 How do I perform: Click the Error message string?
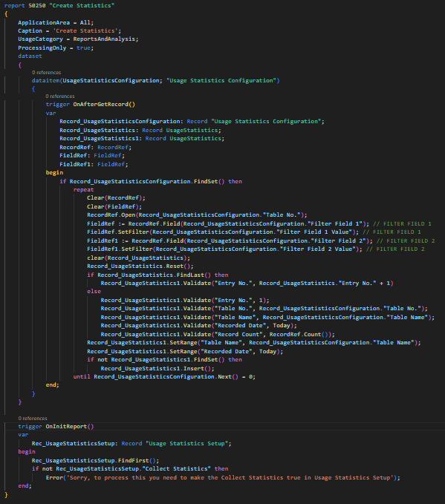click(231, 477)
